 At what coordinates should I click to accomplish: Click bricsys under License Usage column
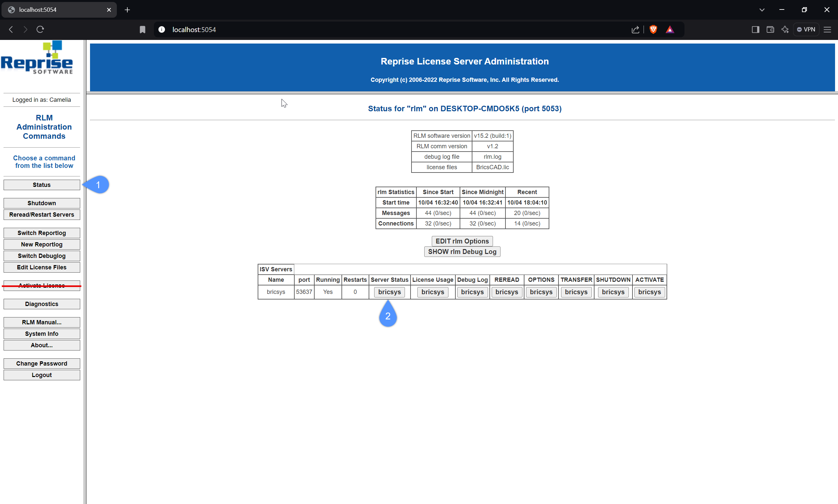(432, 292)
